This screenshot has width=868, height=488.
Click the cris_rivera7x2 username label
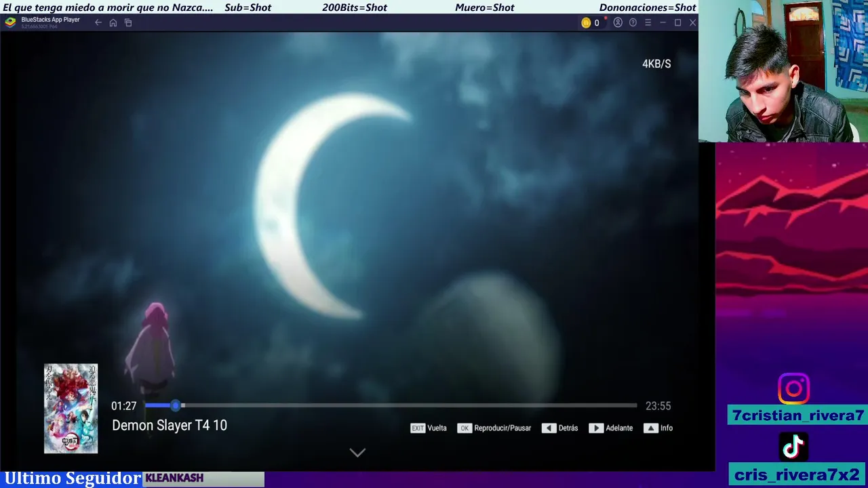click(x=797, y=475)
